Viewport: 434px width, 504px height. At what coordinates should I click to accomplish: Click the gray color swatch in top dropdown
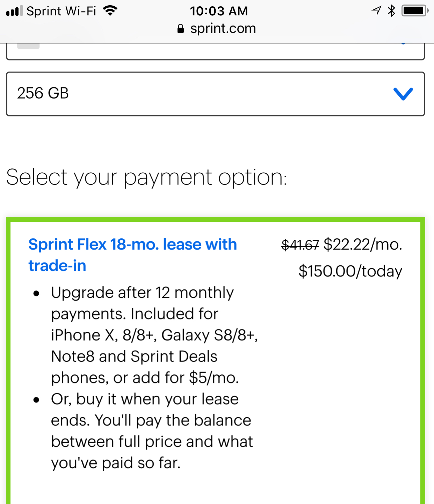28,46
